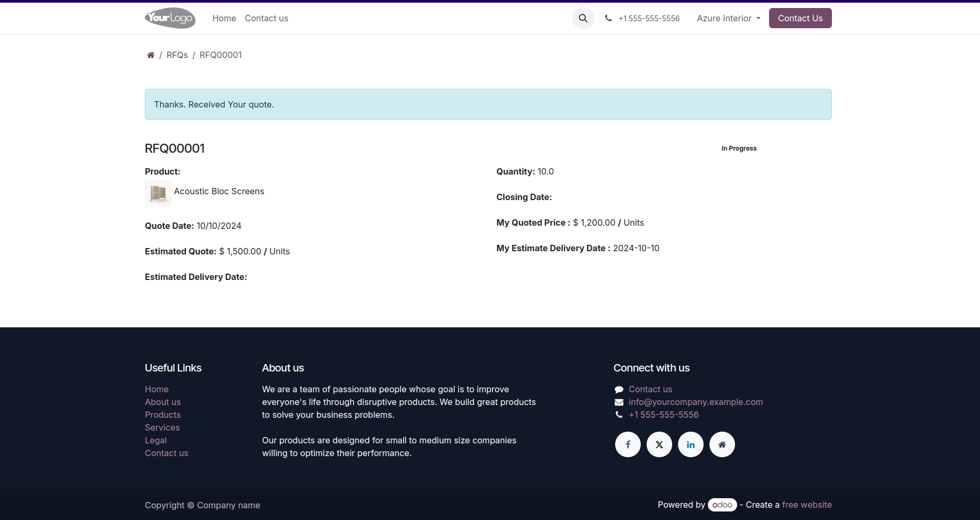Open the Home menu item
Image resolution: width=980 pixels, height=520 pixels.
pyautogui.click(x=224, y=18)
